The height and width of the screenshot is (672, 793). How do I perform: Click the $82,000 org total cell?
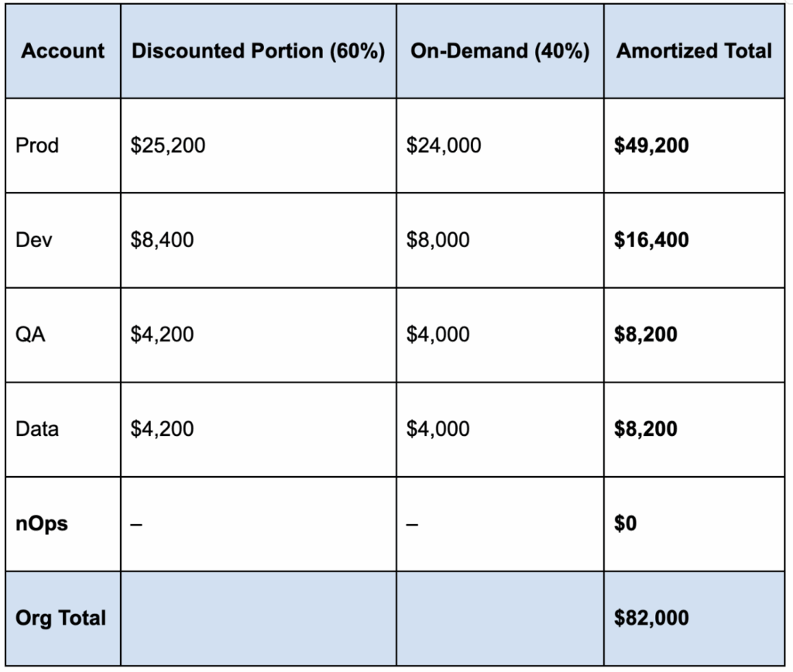coord(651,618)
